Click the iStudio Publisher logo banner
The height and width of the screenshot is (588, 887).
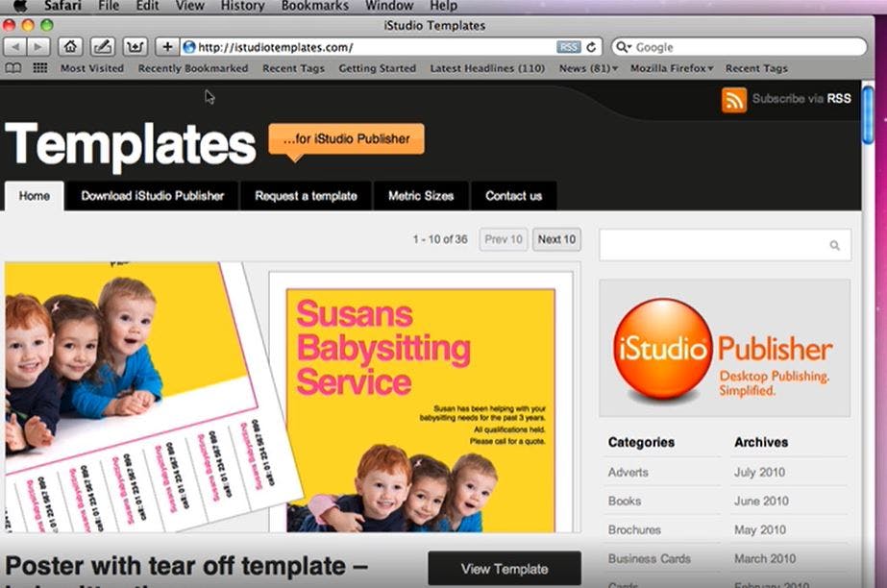coord(725,348)
